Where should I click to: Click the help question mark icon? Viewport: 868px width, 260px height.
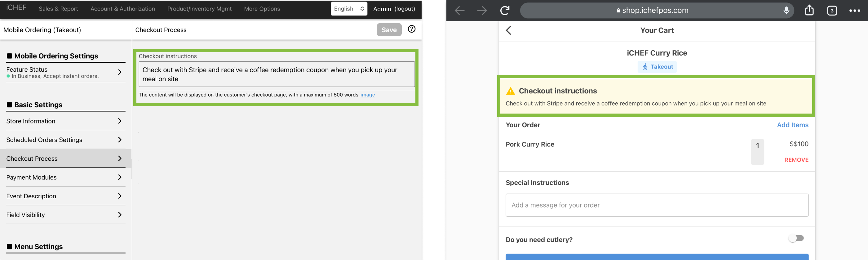[411, 29]
